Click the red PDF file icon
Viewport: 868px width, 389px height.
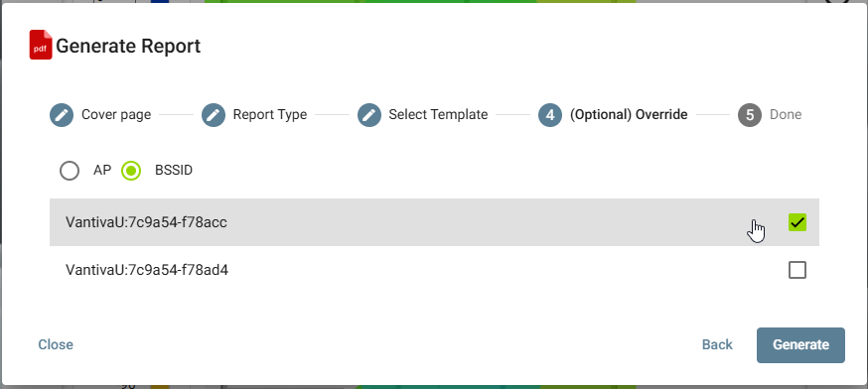click(x=41, y=45)
